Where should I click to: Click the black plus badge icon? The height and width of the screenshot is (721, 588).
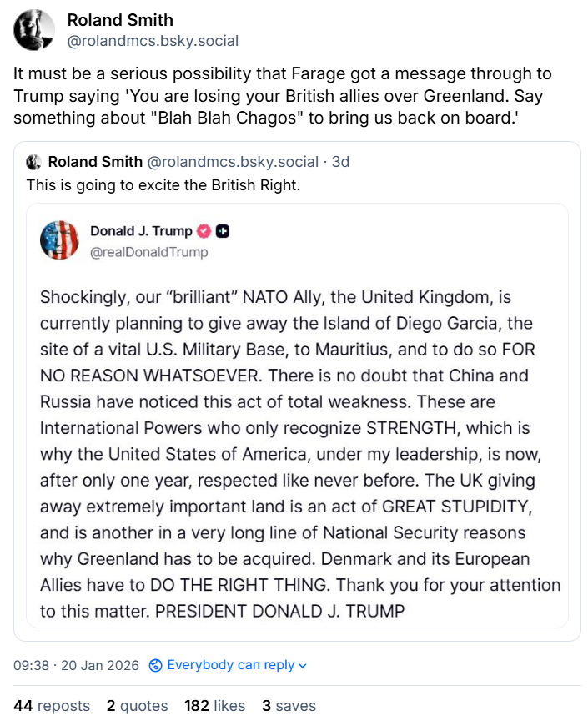pos(223,231)
